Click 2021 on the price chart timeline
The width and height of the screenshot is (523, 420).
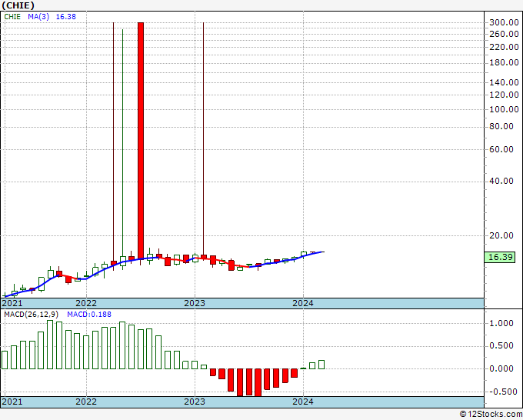coord(12,303)
